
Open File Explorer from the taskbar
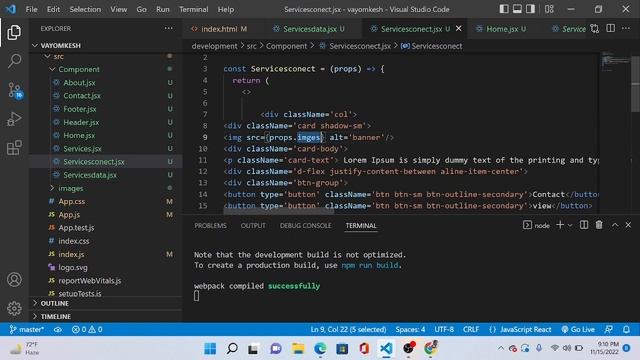pyautogui.click(x=298, y=348)
